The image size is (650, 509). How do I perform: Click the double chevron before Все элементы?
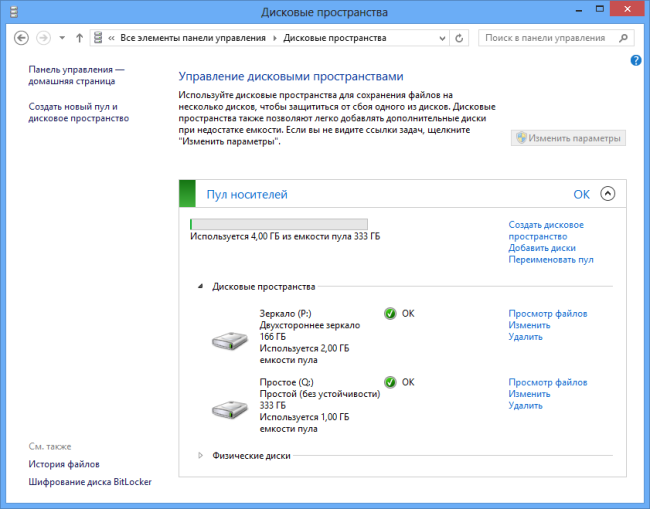(111, 38)
